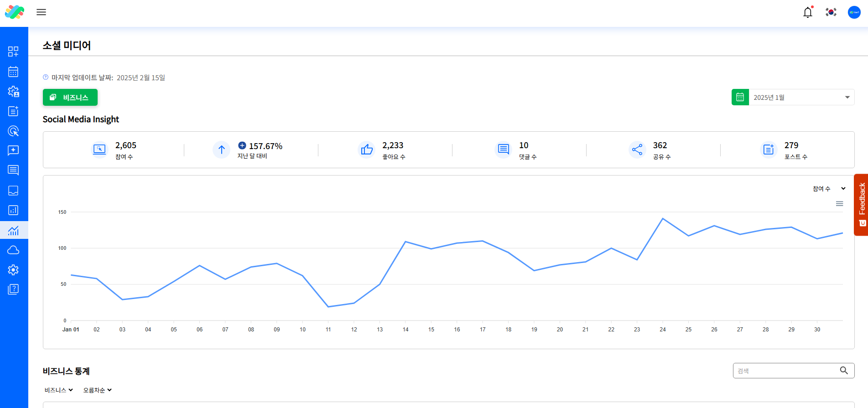The height and width of the screenshot is (408, 868).
Task: Click the green calendar date-picker button
Action: click(740, 97)
